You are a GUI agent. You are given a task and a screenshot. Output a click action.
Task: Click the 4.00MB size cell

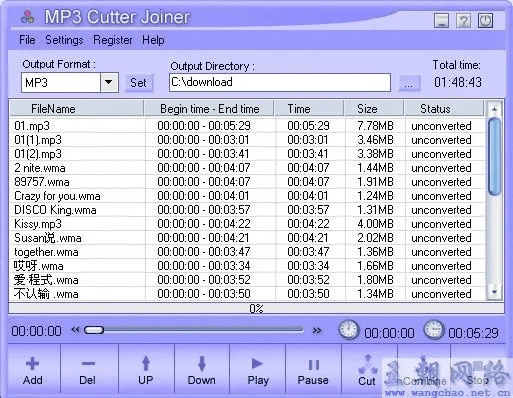point(375,224)
